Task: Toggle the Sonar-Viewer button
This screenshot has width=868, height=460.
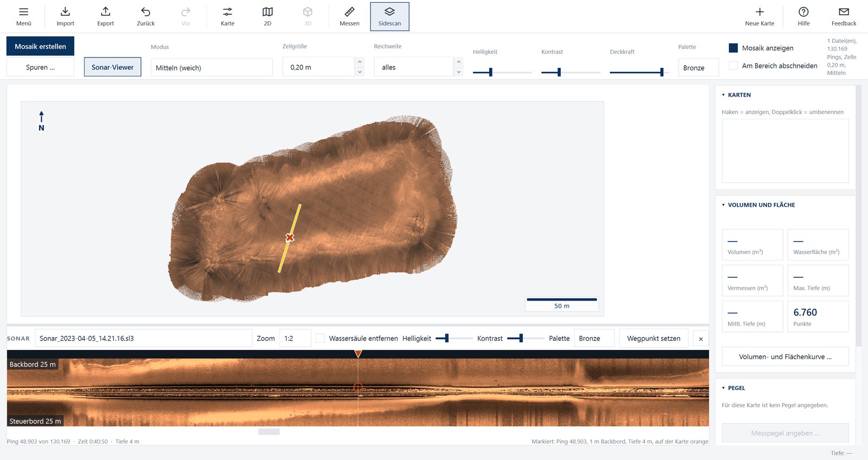Action: (112, 67)
